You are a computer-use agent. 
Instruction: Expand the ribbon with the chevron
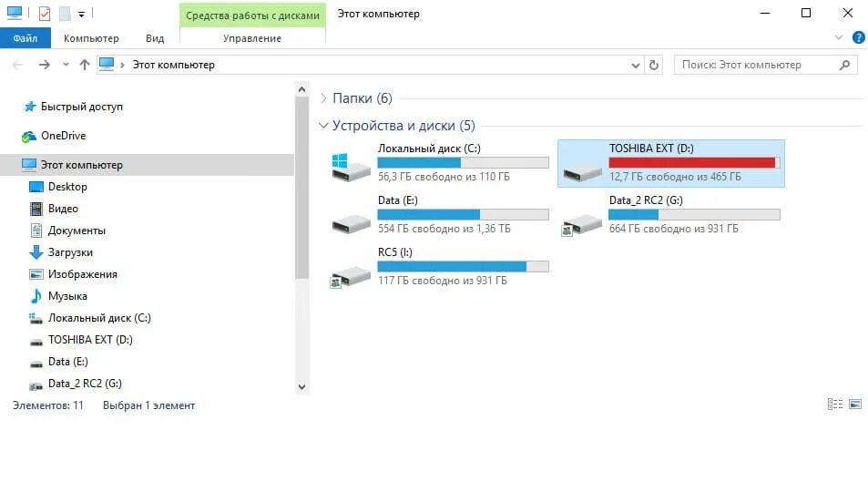[839, 38]
